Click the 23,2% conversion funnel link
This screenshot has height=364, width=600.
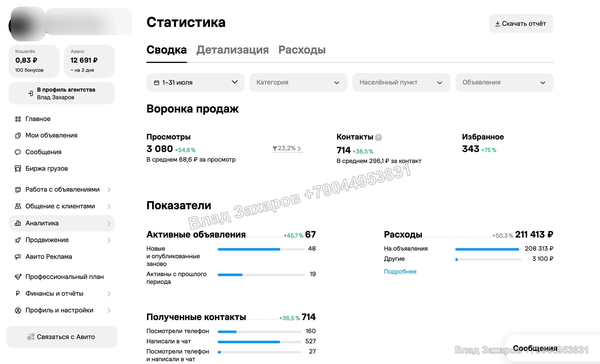coord(287,148)
